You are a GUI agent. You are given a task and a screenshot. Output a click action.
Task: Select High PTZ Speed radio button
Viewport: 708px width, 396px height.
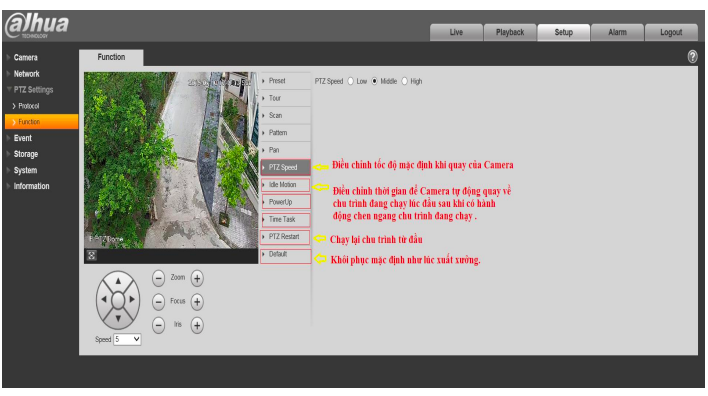[405, 81]
